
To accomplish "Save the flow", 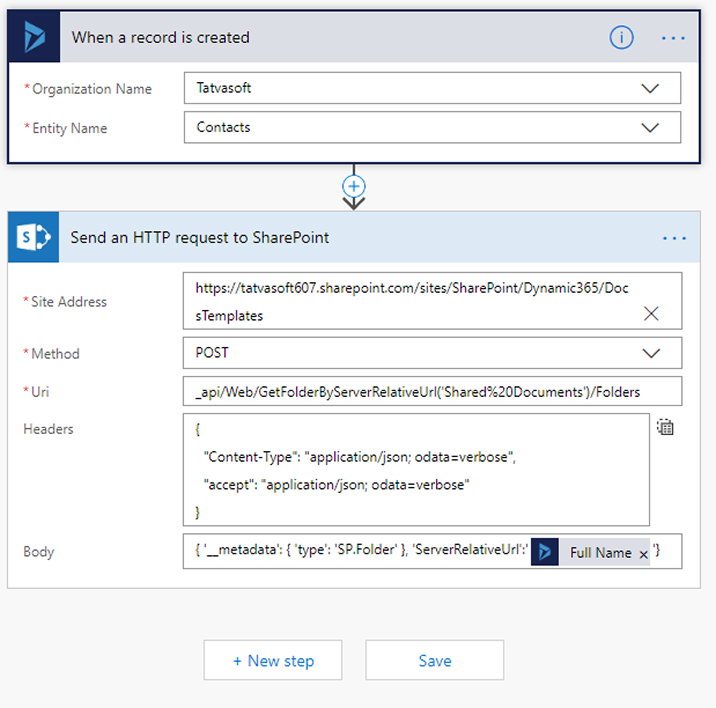I will 435,660.
